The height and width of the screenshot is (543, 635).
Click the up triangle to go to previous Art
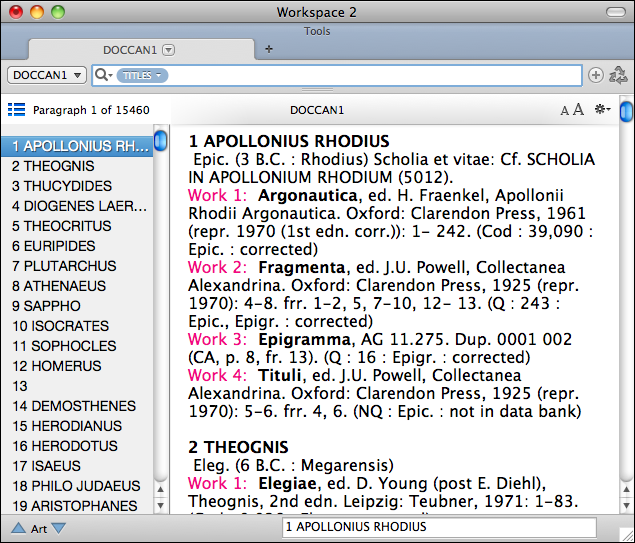(18, 528)
